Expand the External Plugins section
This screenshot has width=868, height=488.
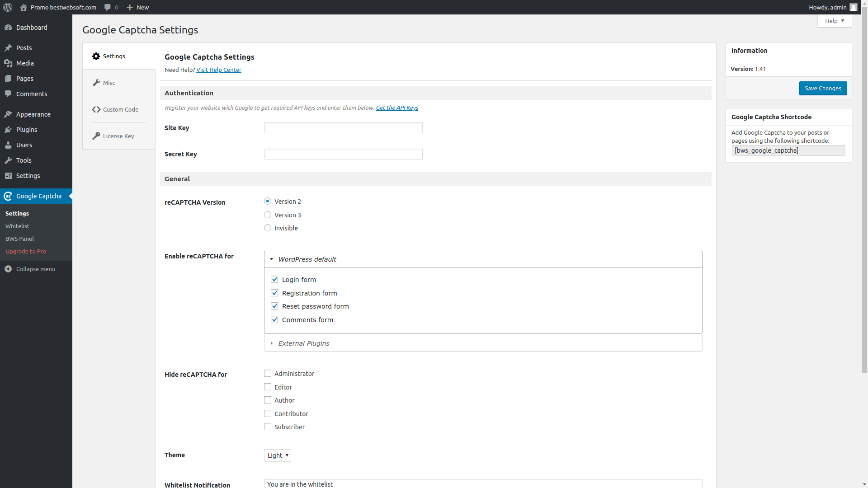coord(303,343)
